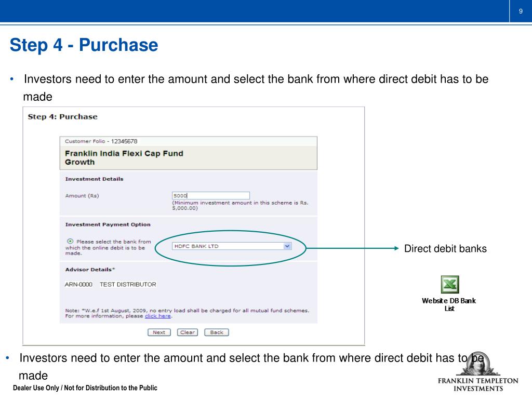Viewport: 532px width, 399px height.
Task: Click the 'Step 4 - Purchase' slide title
Action: click(x=84, y=45)
